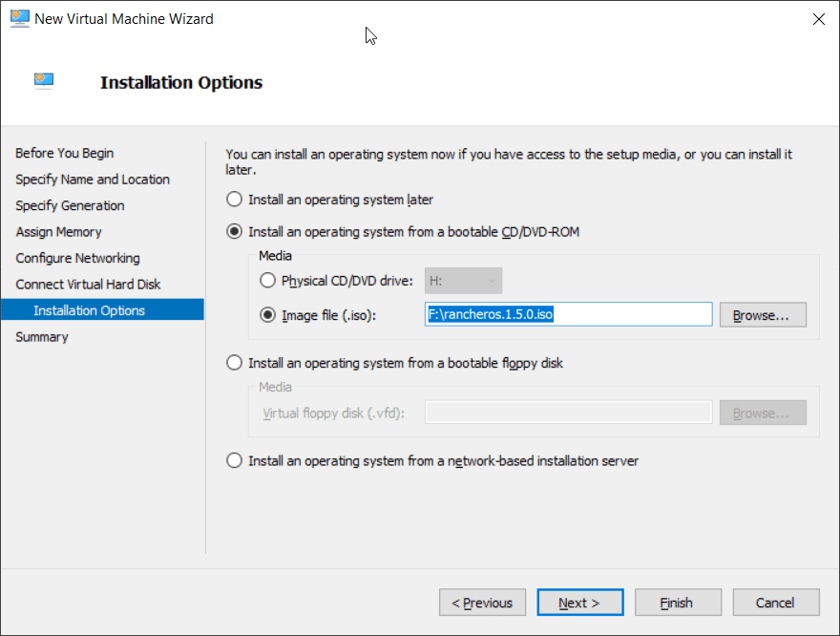The height and width of the screenshot is (636, 840).
Task: Open the Configure Networking step
Action: (77, 258)
